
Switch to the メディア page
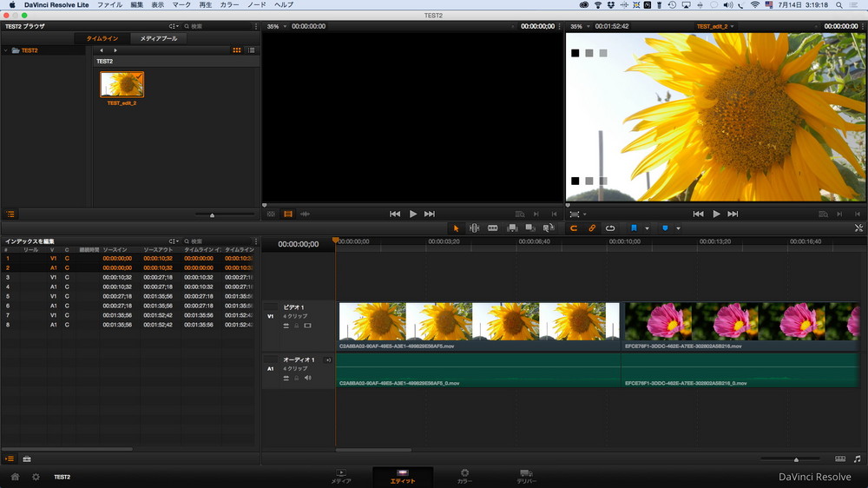[341, 477]
